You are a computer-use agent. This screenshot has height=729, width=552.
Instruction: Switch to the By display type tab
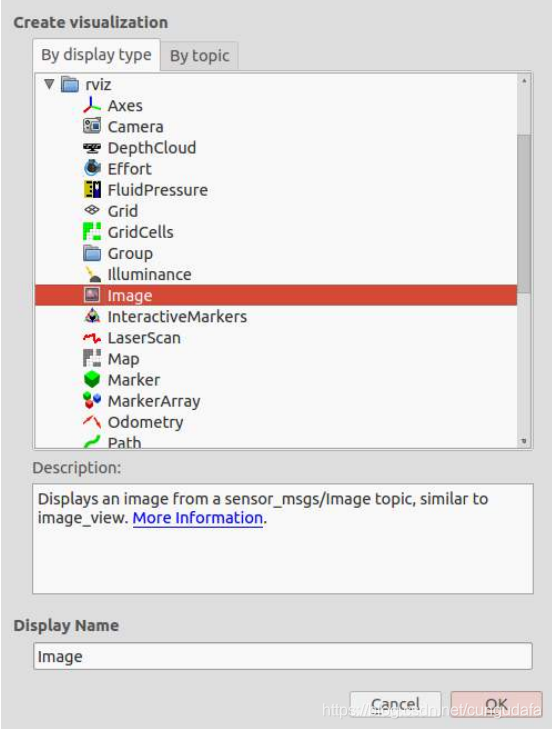(x=96, y=55)
